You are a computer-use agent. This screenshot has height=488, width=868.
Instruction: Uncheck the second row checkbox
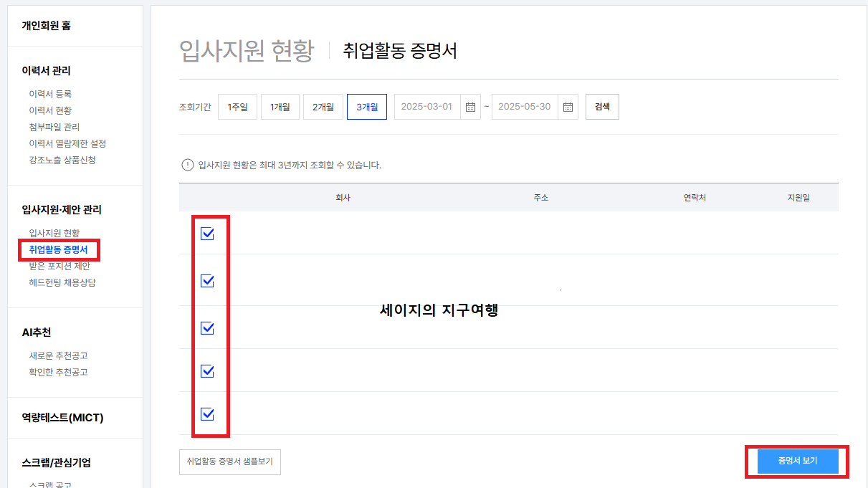[x=207, y=281]
